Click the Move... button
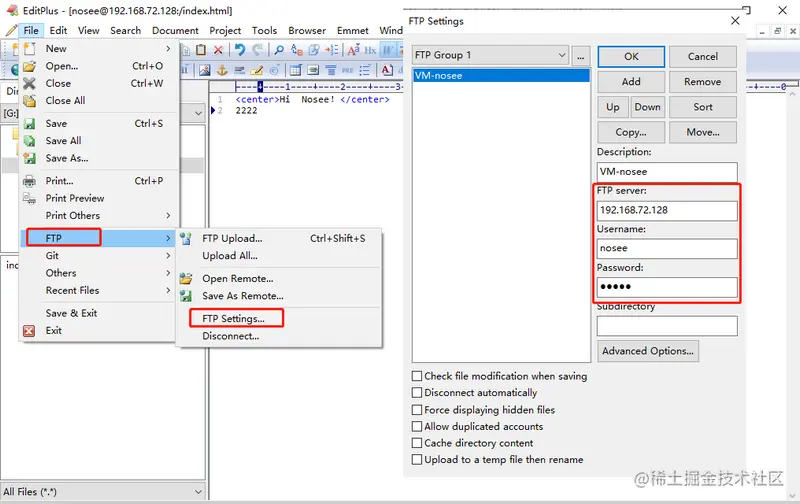Image resolution: width=800 pixels, height=504 pixels. pyautogui.click(x=703, y=132)
